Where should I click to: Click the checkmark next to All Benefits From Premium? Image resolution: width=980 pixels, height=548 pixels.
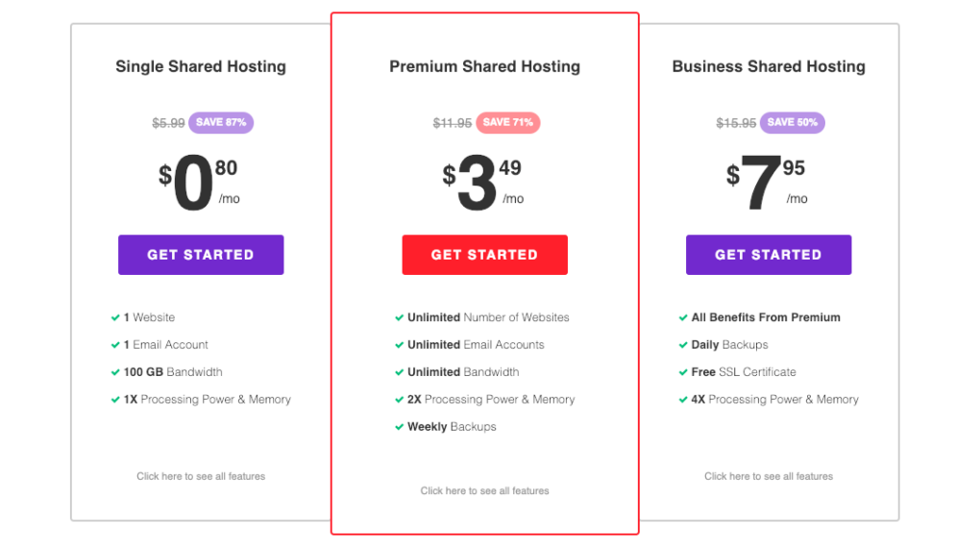point(682,318)
